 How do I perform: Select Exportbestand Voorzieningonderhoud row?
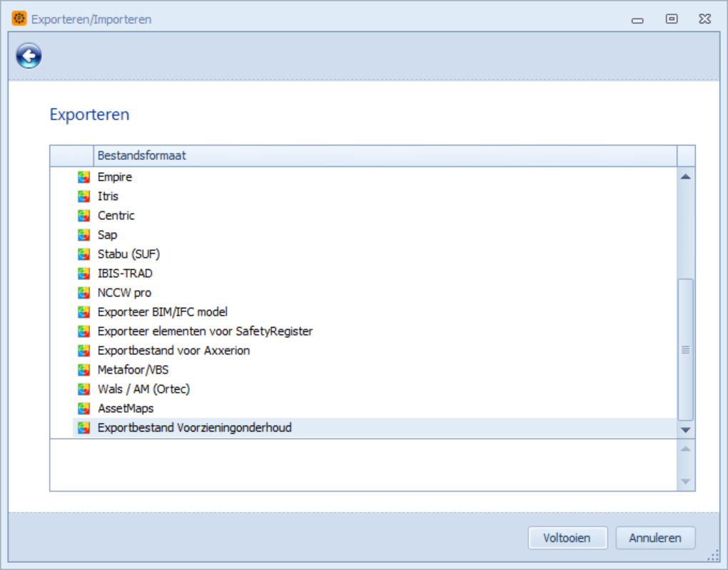tap(375, 427)
